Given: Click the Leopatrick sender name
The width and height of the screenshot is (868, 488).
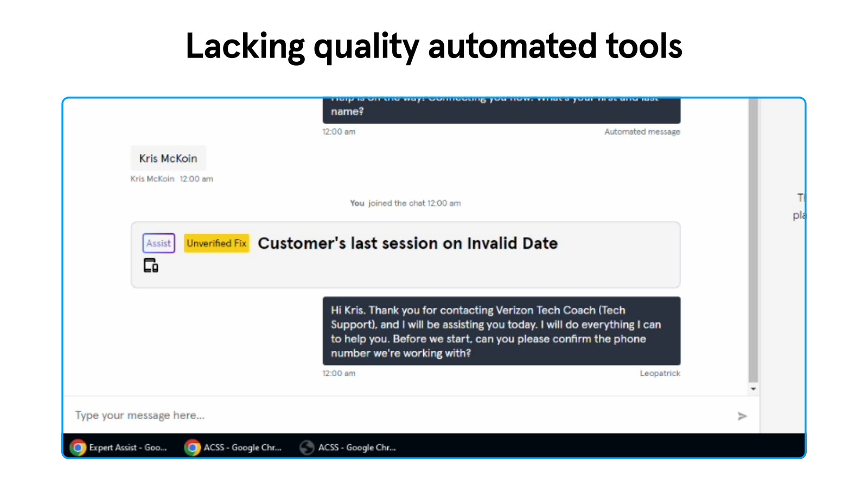Looking at the screenshot, I should coord(660,374).
